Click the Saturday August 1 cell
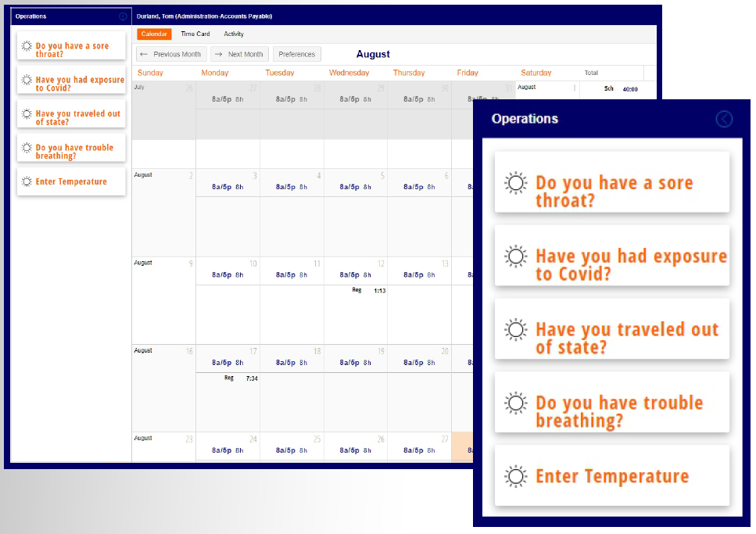Image resolution: width=756 pixels, height=534 pixels. [x=547, y=90]
